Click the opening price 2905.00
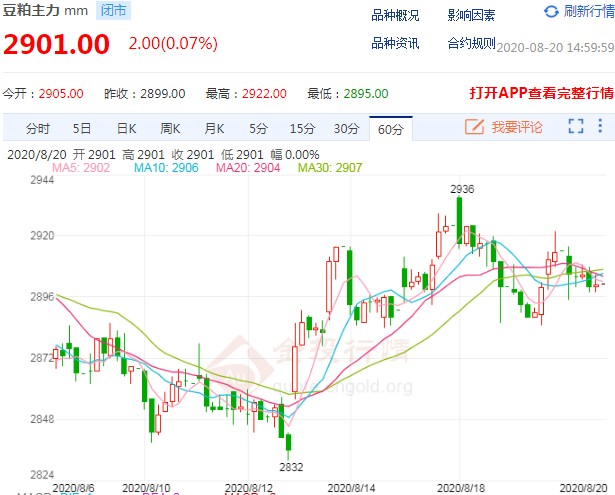615x495 pixels. 61,94
